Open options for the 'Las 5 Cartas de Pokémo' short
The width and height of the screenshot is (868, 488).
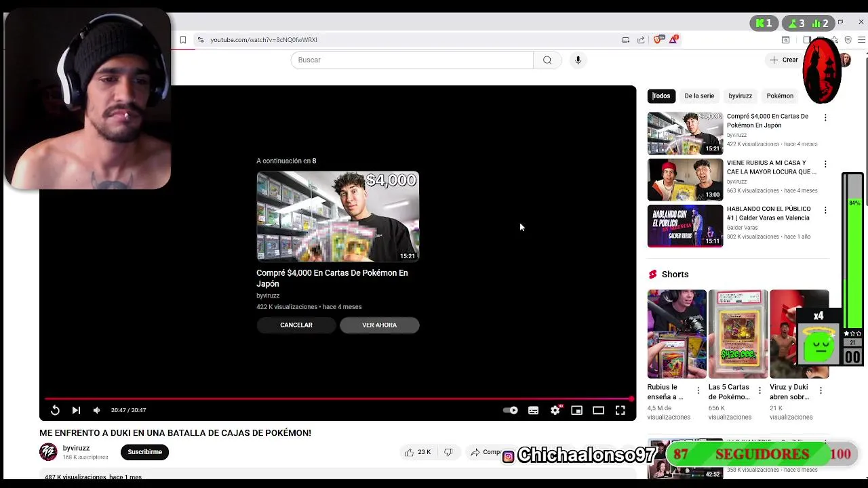coord(759,390)
